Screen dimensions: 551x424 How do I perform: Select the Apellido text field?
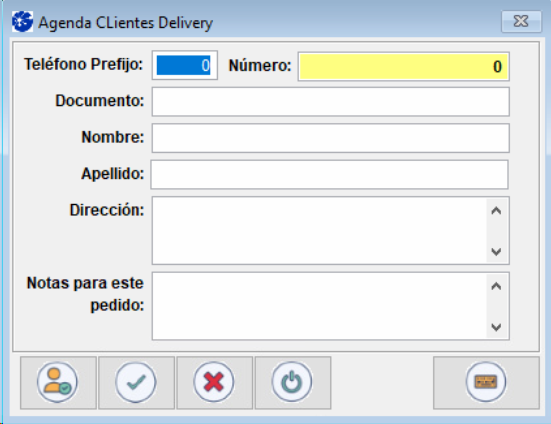330,175
